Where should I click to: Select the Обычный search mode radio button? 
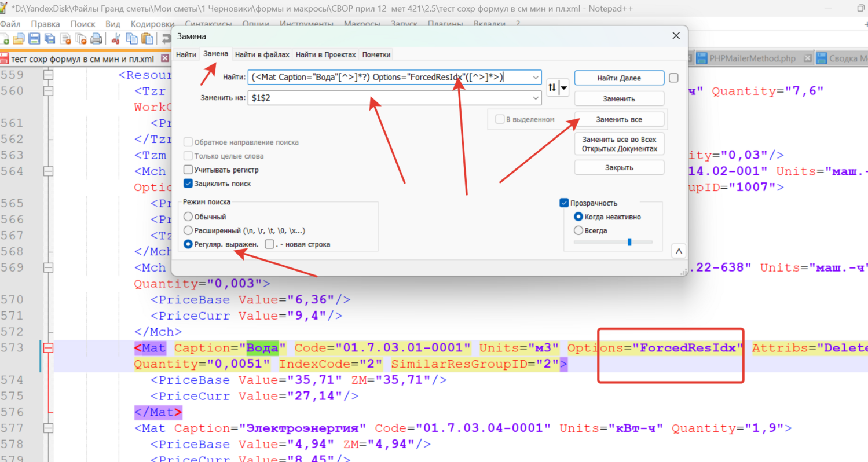188,217
